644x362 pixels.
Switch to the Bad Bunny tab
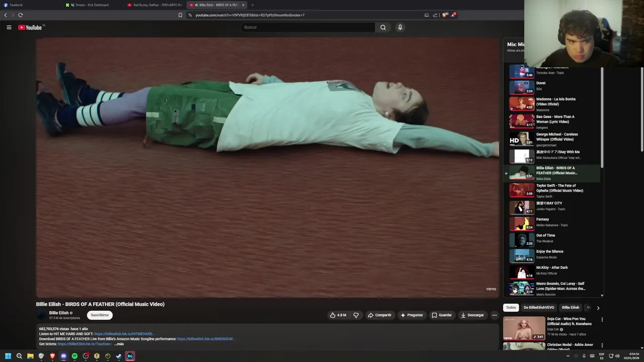point(155,5)
